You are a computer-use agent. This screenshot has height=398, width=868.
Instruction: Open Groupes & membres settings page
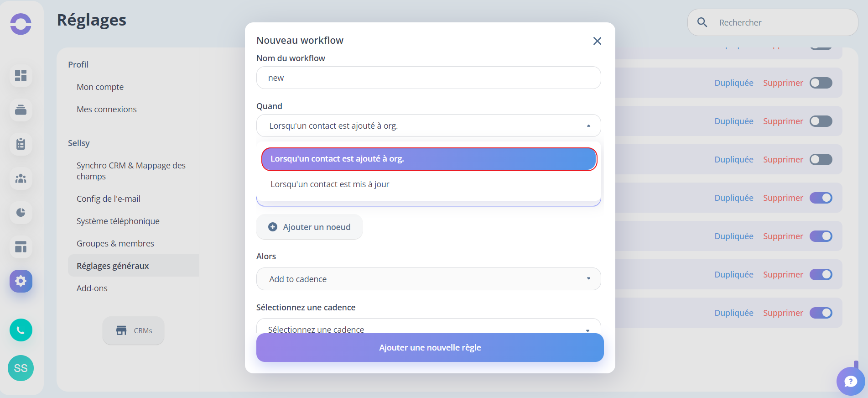coord(115,244)
